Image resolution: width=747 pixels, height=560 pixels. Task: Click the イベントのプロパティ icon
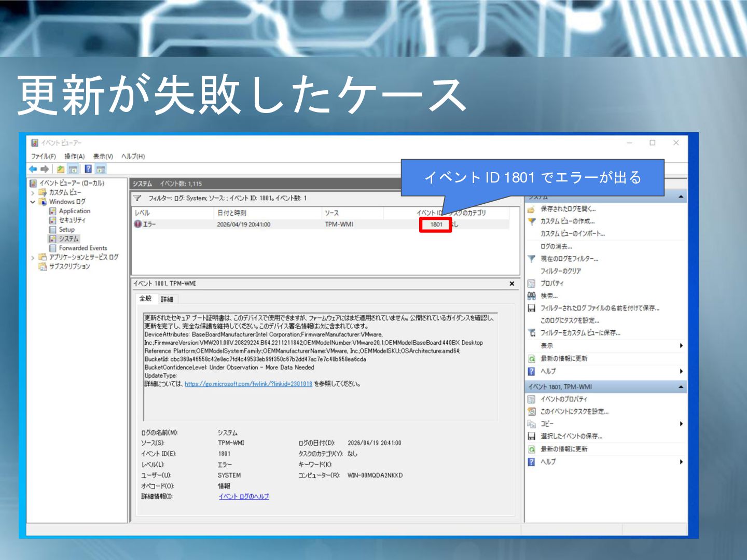[531, 399]
